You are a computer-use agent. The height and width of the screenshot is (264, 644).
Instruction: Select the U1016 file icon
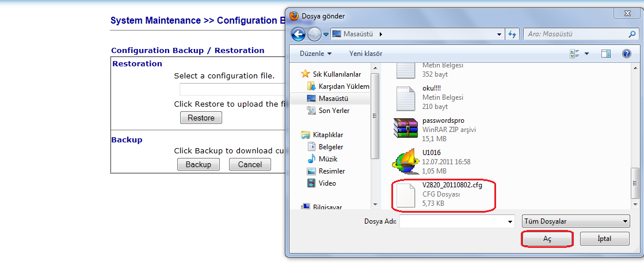405,161
